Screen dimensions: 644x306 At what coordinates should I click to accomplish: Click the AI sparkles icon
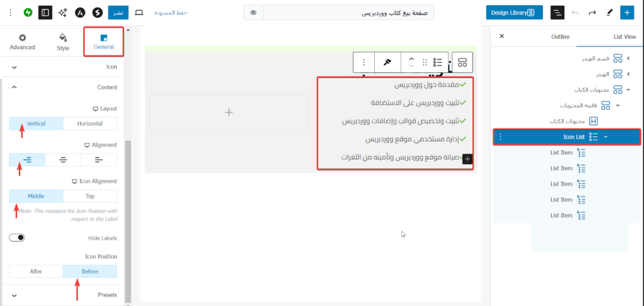63,13
